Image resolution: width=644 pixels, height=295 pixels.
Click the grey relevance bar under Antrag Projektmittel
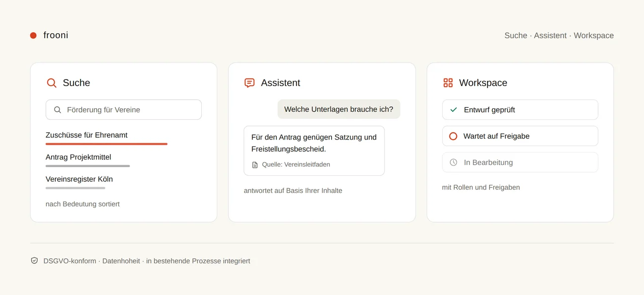88,166
